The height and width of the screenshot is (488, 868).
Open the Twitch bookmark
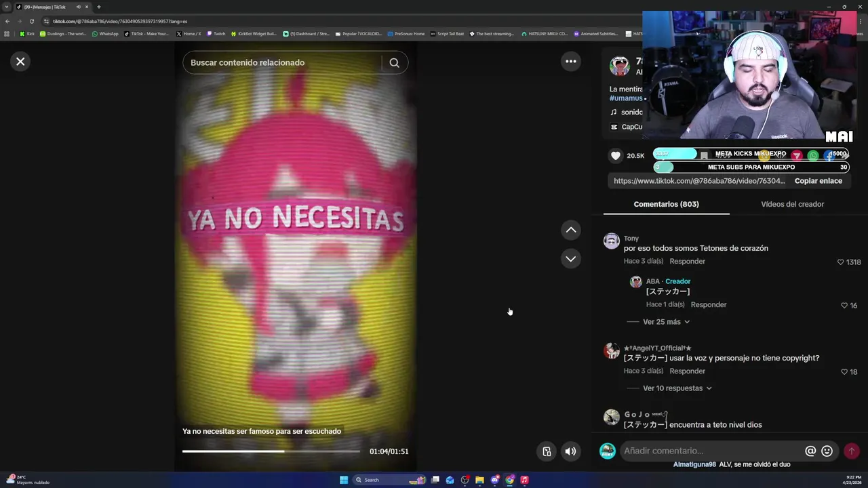tap(216, 34)
